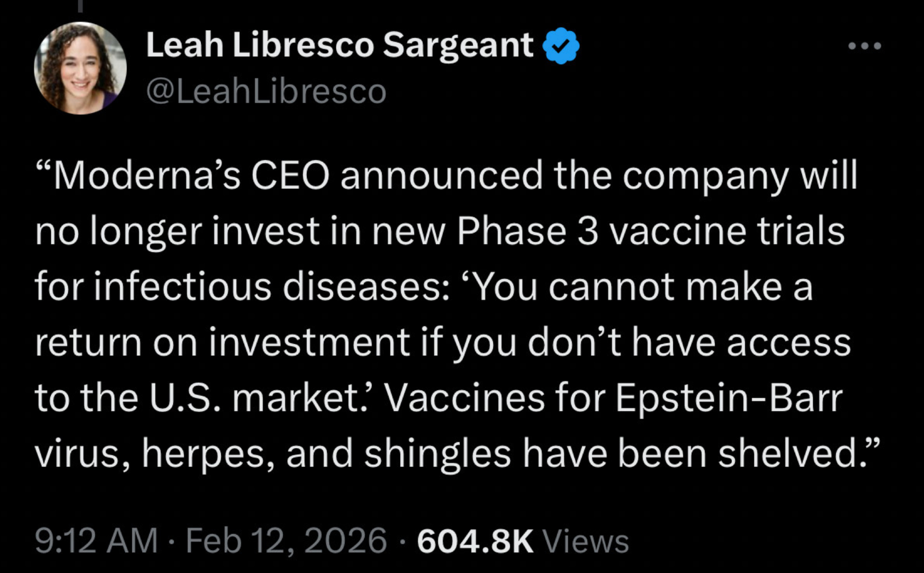Click the 604.8K view count number
This screenshot has height=573, width=924.
475,540
